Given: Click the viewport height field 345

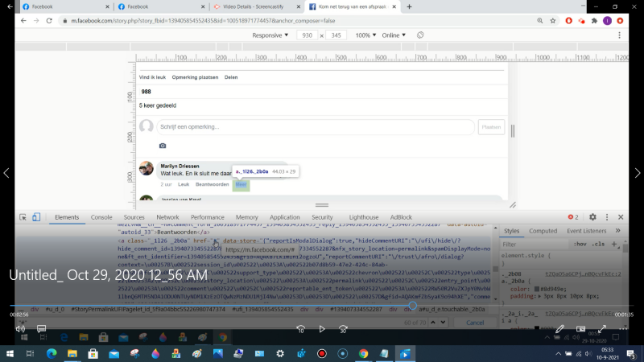Looking at the screenshot, I should click(336, 35).
